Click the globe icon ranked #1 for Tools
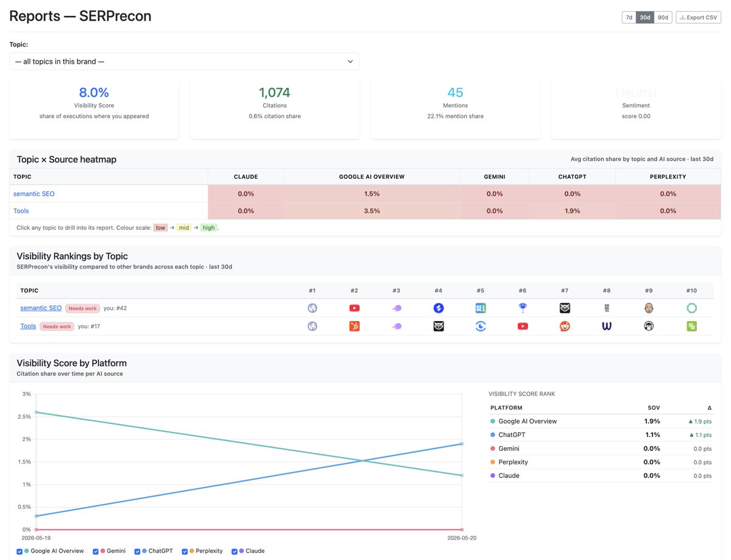Viewport: 731px width, 560px height. [x=313, y=327]
